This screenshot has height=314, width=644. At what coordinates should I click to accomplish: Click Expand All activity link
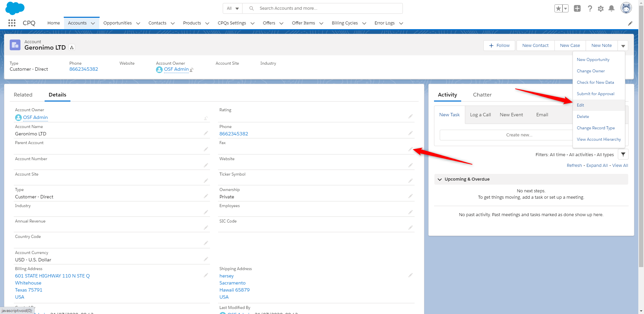coord(597,166)
